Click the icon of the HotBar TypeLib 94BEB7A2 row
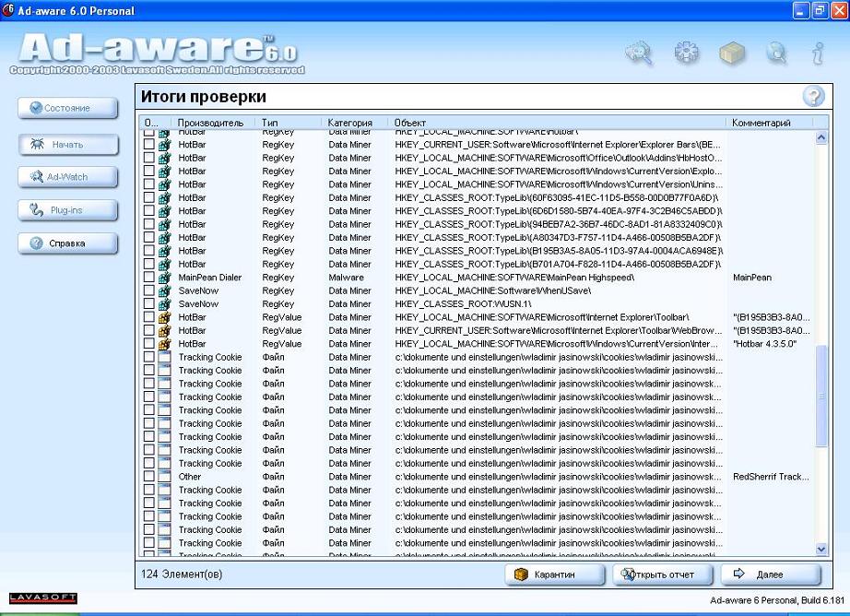 tap(164, 224)
